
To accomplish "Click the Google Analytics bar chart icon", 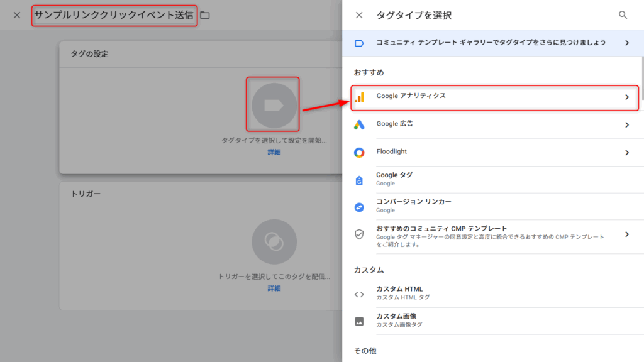I will pos(359,97).
